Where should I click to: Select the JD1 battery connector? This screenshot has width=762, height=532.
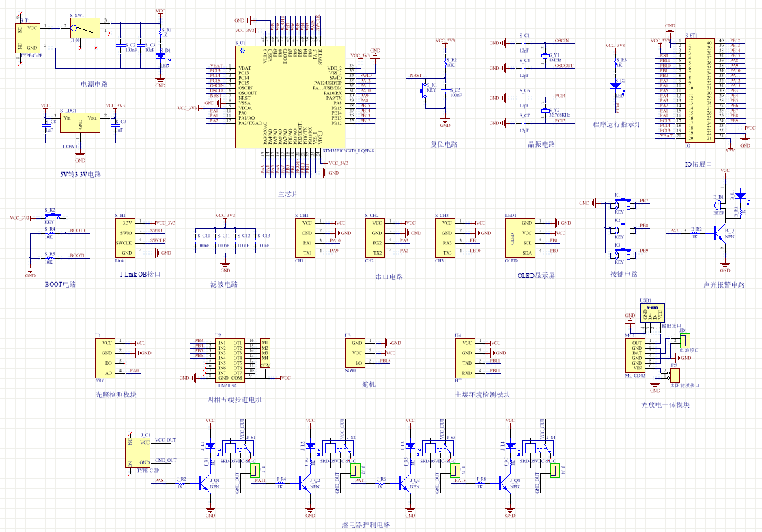(x=684, y=341)
